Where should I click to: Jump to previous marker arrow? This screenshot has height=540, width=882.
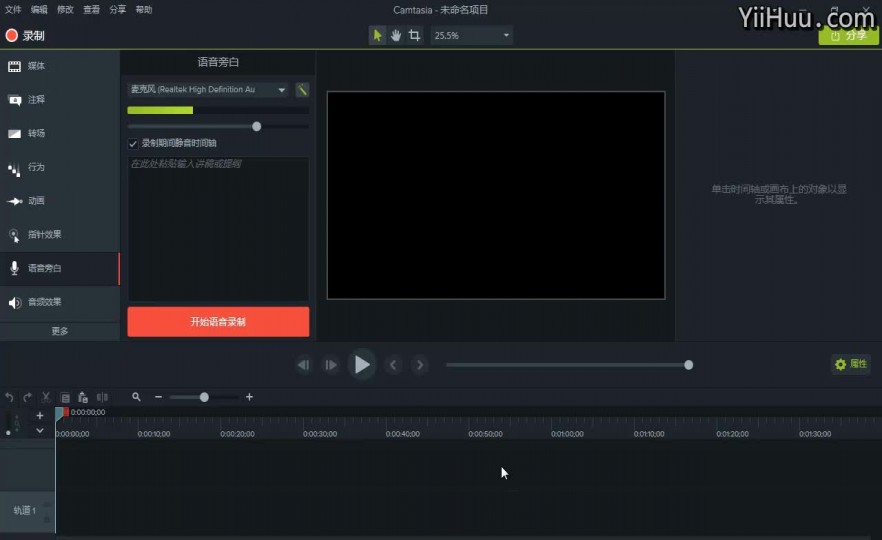click(393, 365)
